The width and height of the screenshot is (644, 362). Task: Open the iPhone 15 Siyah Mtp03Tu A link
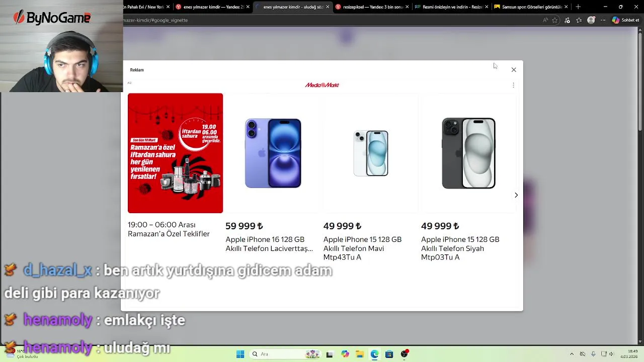(460, 248)
